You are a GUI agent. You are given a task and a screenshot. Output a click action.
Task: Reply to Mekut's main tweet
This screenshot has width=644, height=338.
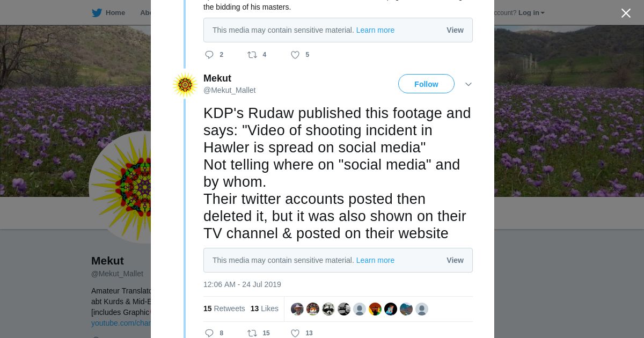click(x=209, y=333)
